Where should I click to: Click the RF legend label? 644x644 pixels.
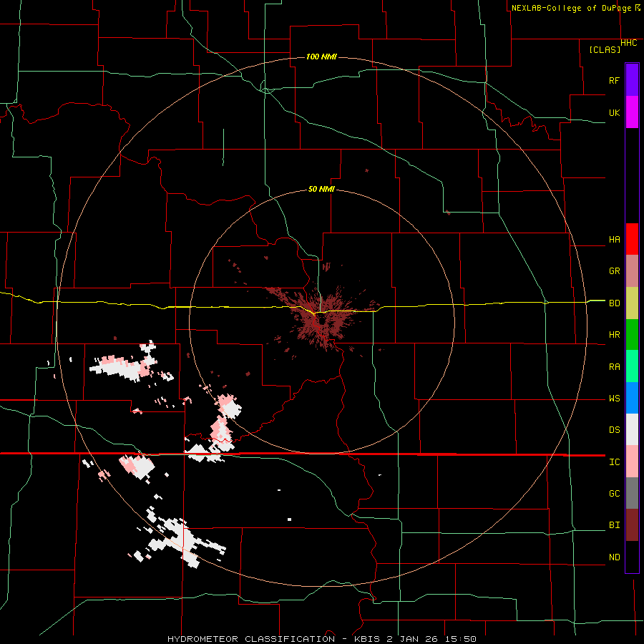(x=615, y=80)
